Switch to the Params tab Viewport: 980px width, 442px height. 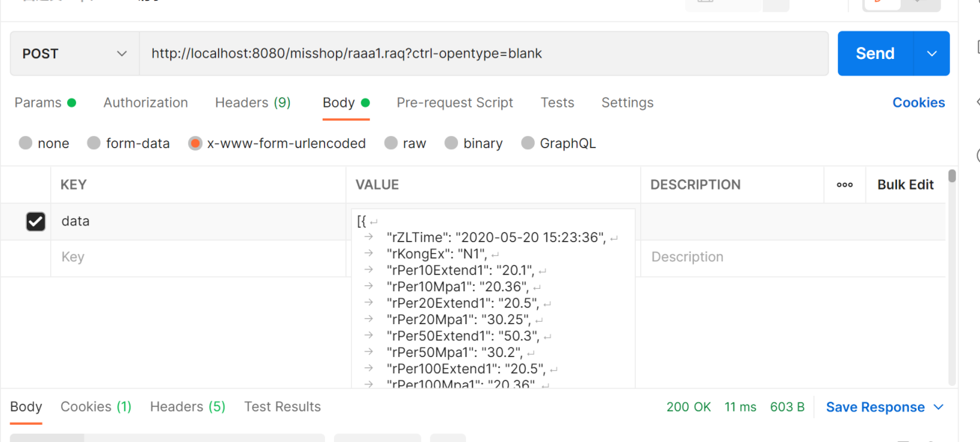(38, 103)
